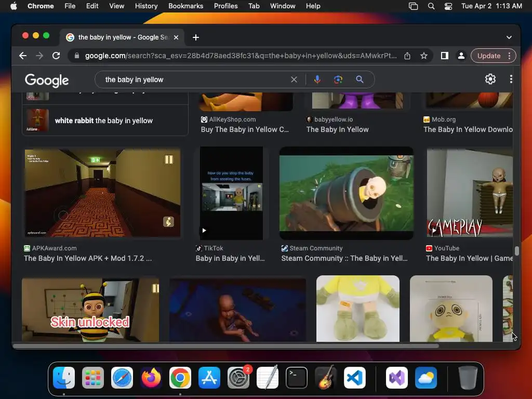Start voice search with the microphone icon
Viewport: 532px width, 399px height.
click(x=317, y=79)
